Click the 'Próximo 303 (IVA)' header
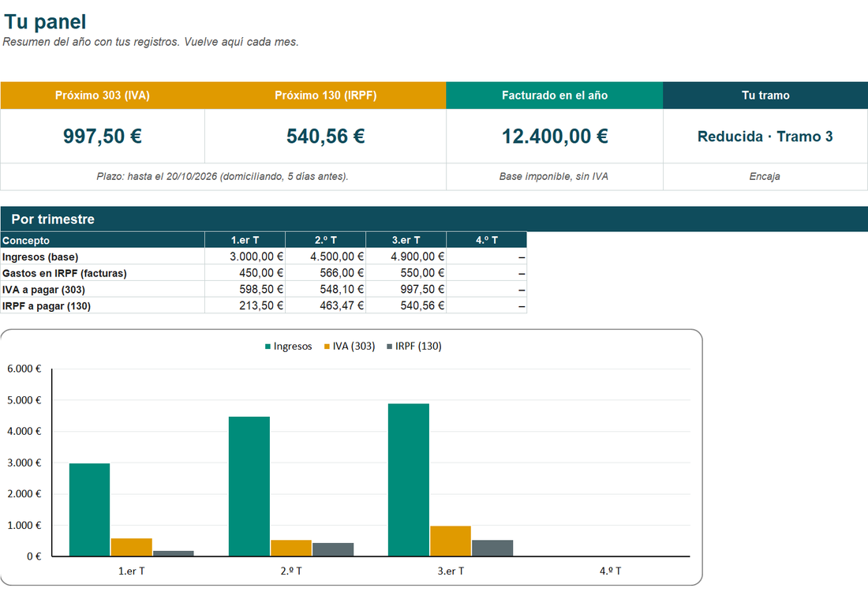 103,96
